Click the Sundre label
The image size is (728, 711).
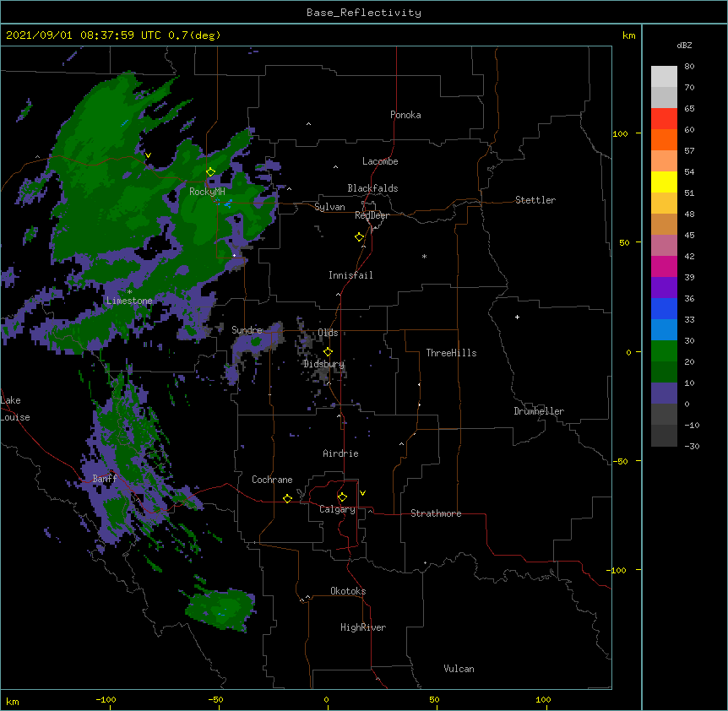247,330
